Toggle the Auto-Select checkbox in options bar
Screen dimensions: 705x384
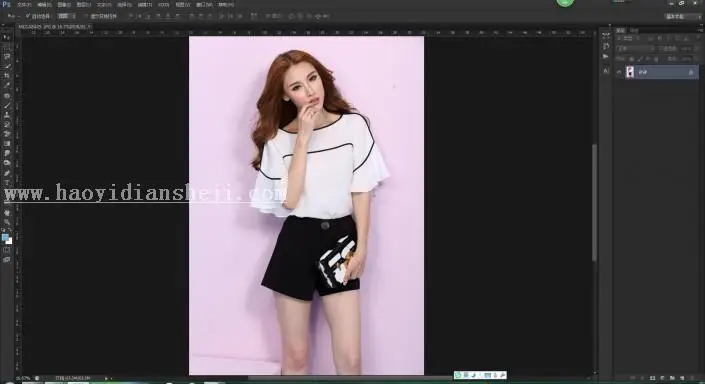click(27, 16)
